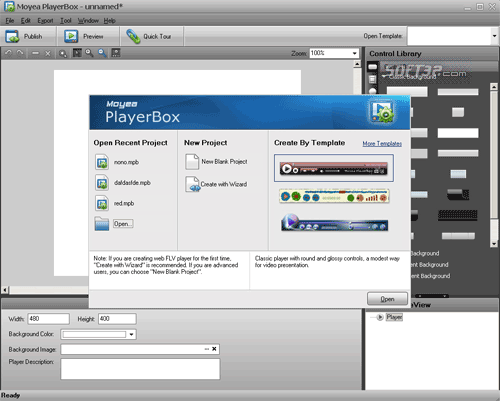Screen dimensions: 500x401
Task: Select Create with Wizard label
Action: (224, 184)
